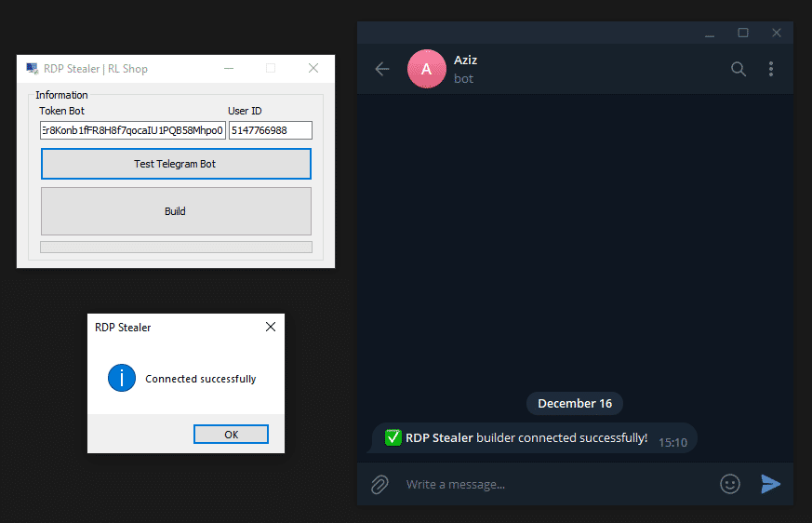Close the RDP Stealer | RL Shop window

tap(313, 69)
